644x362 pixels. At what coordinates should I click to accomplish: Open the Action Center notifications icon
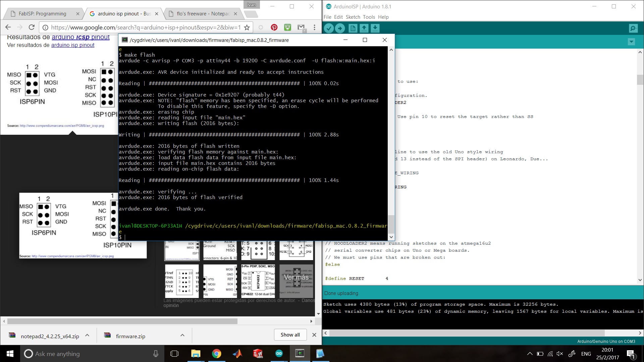tap(631, 354)
